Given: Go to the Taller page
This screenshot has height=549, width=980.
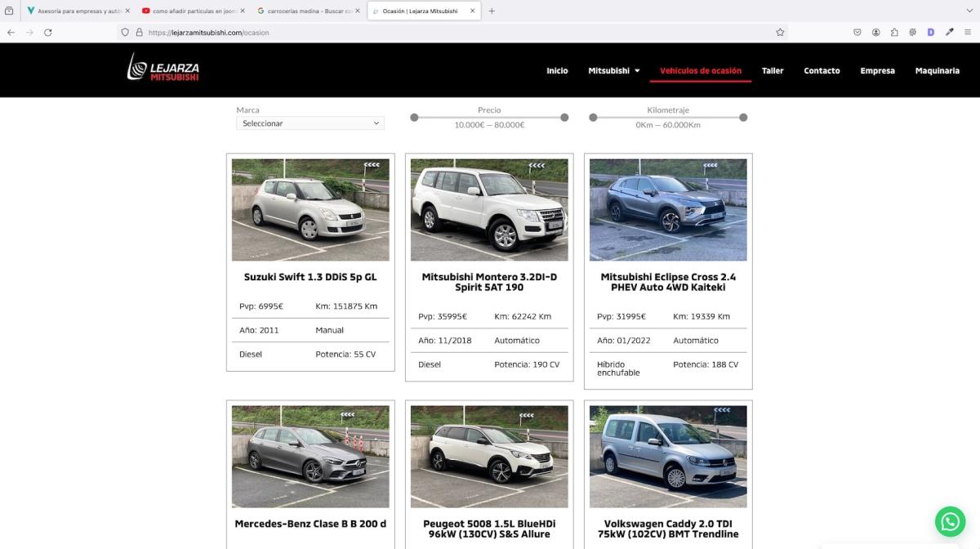Looking at the screenshot, I should pos(773,71).
